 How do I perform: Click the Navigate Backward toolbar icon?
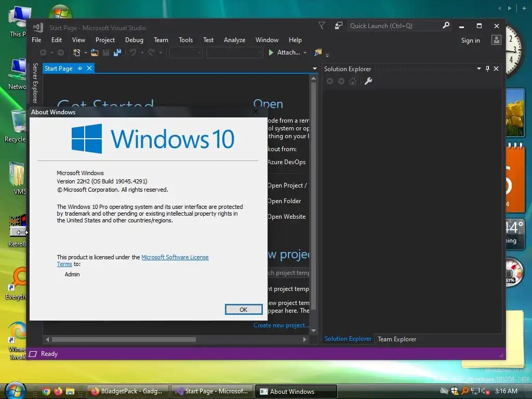pos(43,52)
